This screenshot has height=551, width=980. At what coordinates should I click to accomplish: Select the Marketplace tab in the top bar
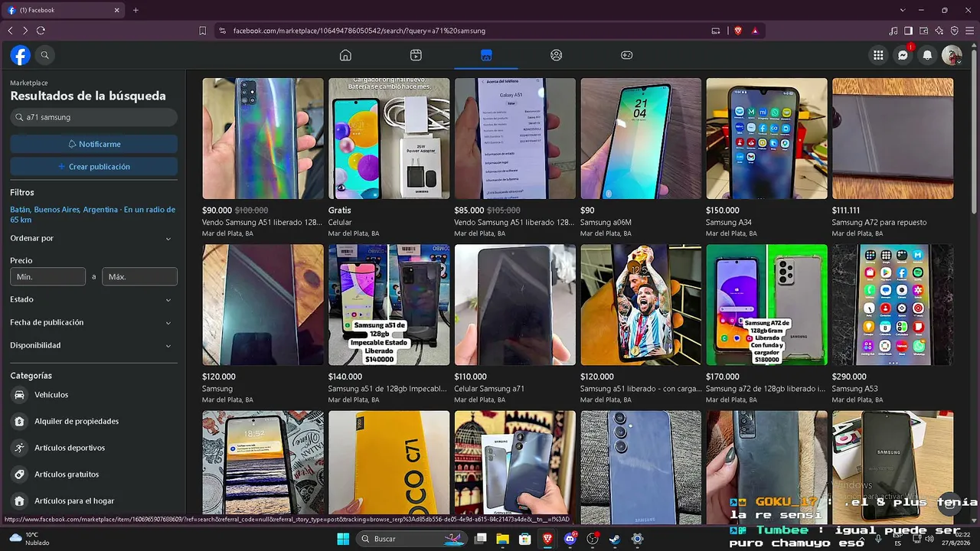tap(486, 55)
